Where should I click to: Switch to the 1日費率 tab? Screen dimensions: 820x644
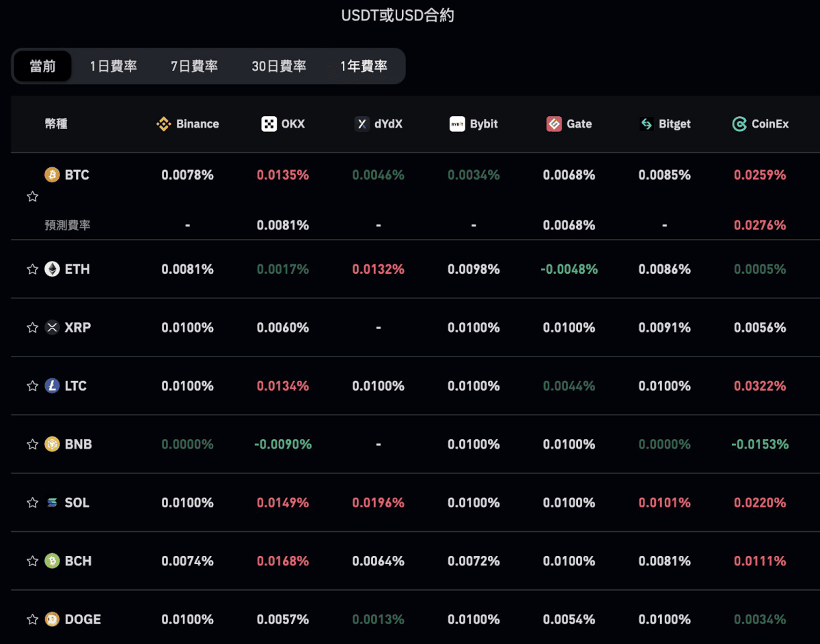(x=113, y=66)
